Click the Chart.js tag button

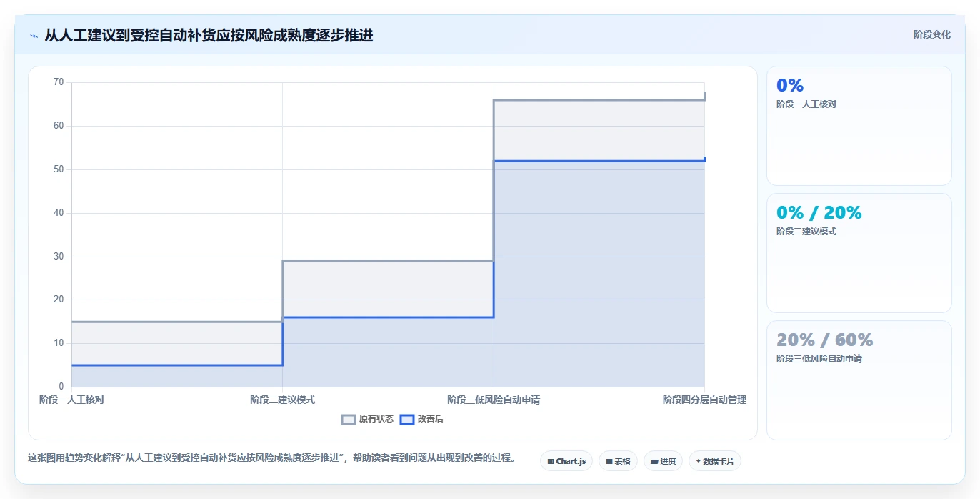[x=566, y=461]
